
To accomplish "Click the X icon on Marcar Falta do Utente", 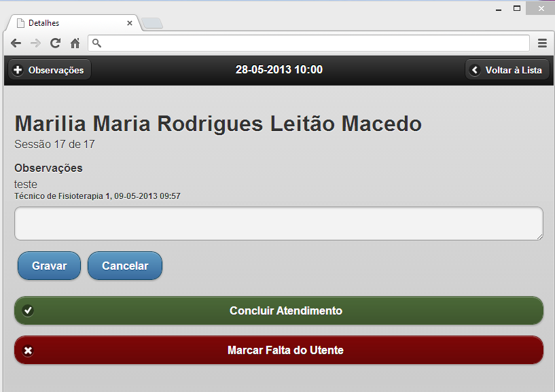I will tap(28, 351).
